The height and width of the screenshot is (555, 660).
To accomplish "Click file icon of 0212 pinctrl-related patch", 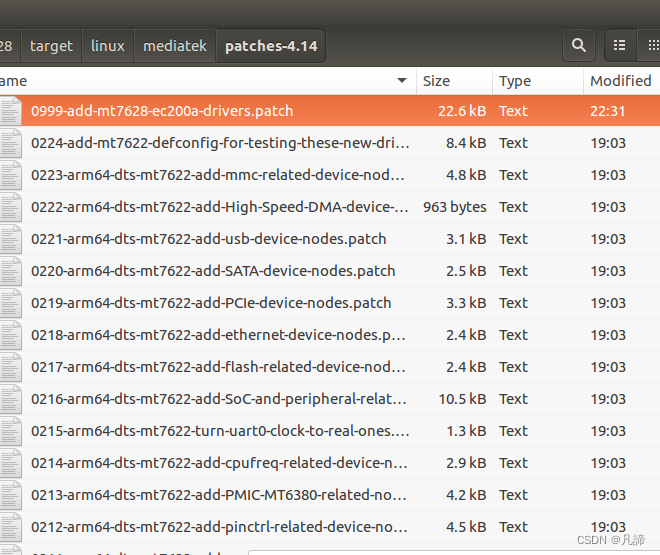I will [x=10, y=527].
